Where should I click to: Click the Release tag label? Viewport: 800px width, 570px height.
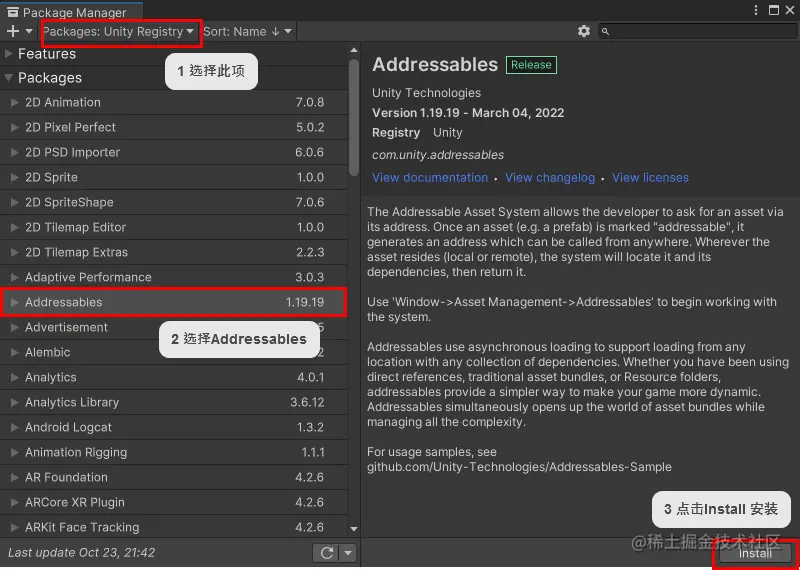click(531, 65)
